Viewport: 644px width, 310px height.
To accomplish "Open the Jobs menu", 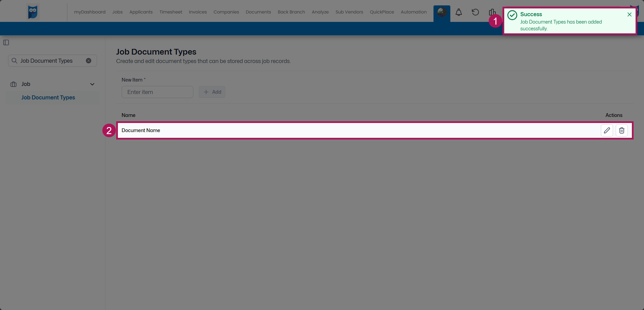I will click(118, 12).
